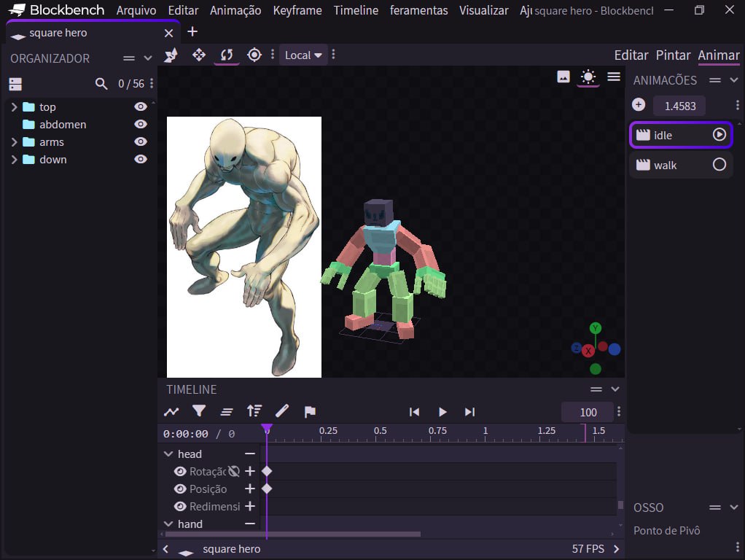Click the head Rotação keyframe diamond
Image resolution: width=745 pixels, height=560 pixels.
point(267,471)
